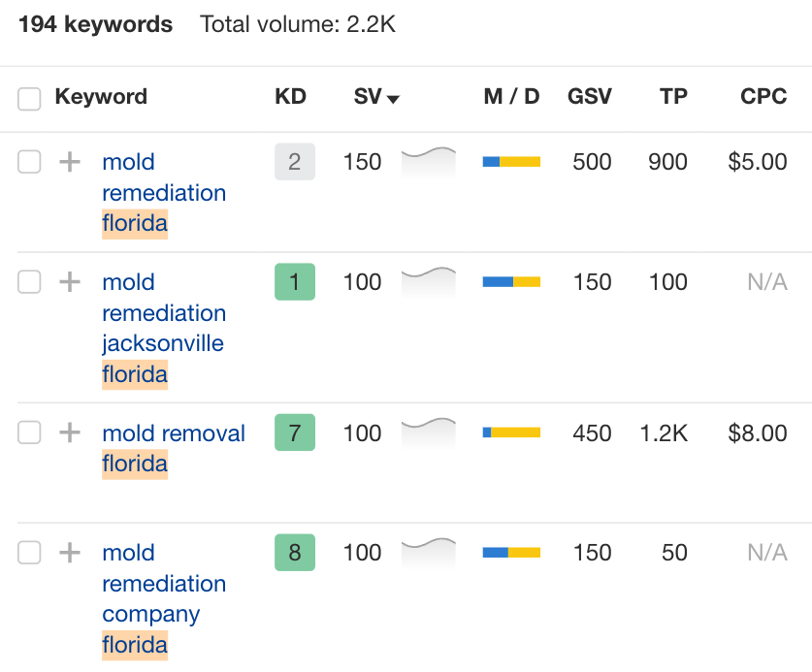Click the plus icon beside "mold remediation jacksonville florida"

(68, 282)
